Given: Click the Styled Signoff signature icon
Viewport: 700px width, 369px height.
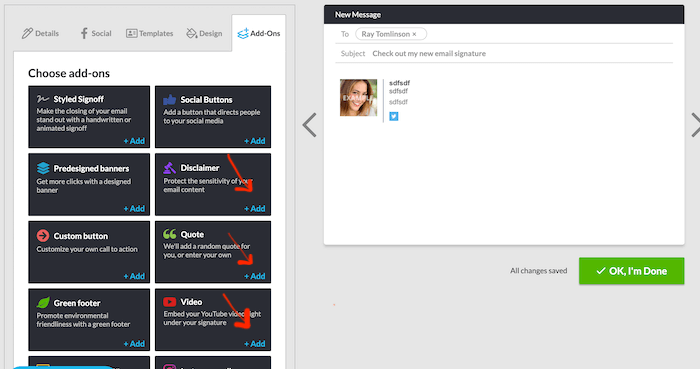Looking at the screenshot, I should tap(43, 99).
